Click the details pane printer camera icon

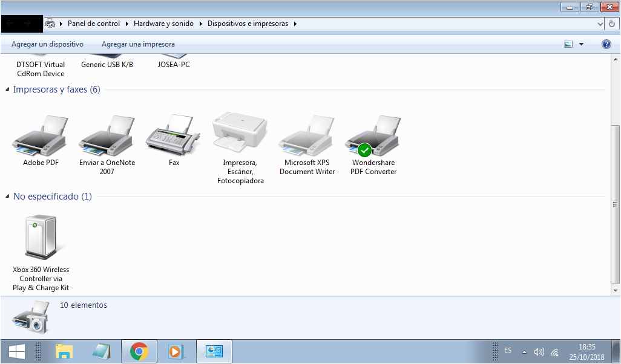point(31,317)
